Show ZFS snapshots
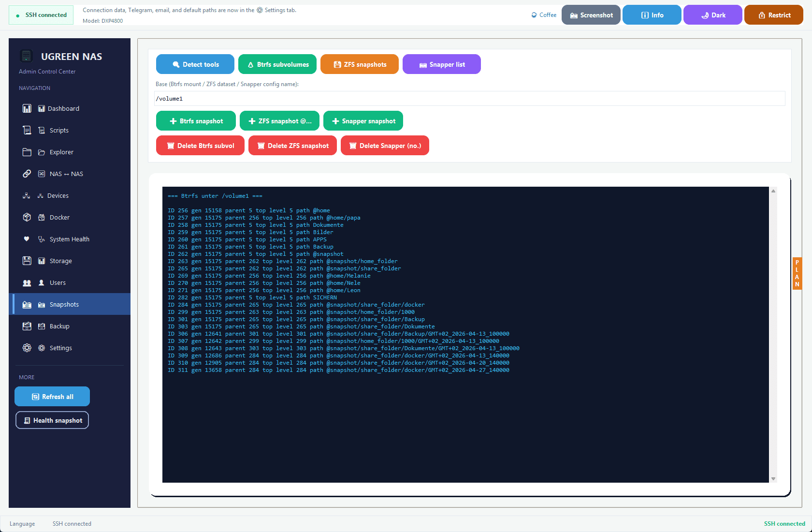The width and height of the screenshot is (812, 532). click(x=360, y=64)
